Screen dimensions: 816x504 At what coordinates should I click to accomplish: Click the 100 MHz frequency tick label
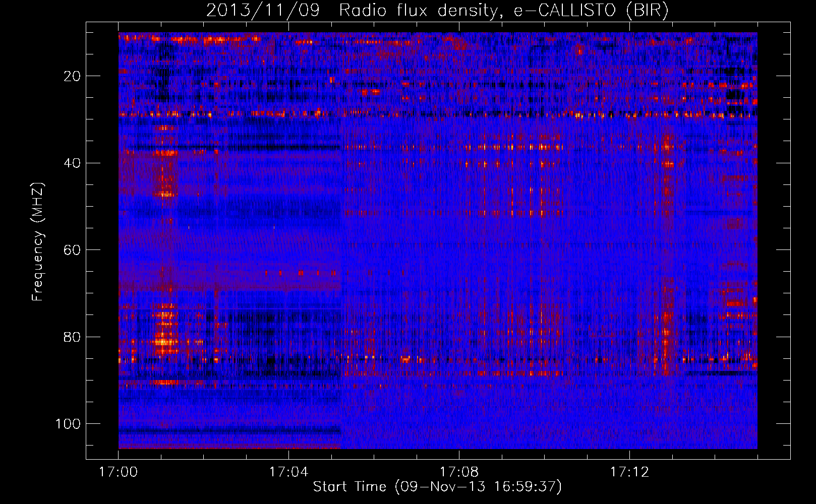69,424
